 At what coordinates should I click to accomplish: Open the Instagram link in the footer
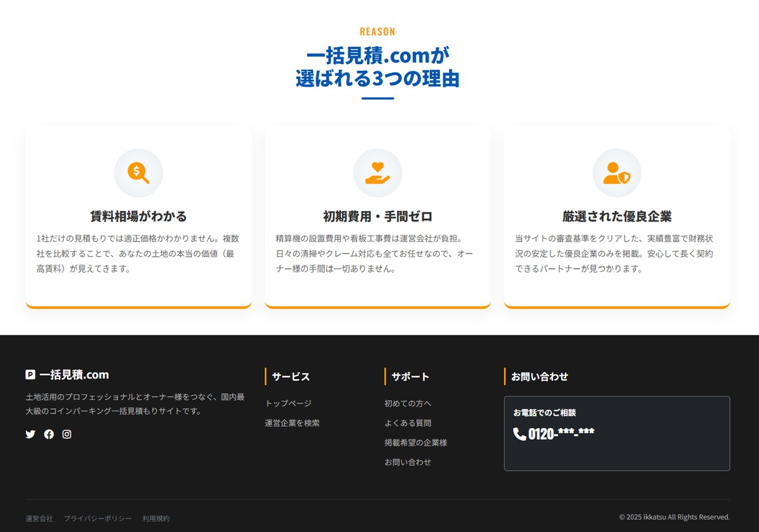tap(67, 434)
